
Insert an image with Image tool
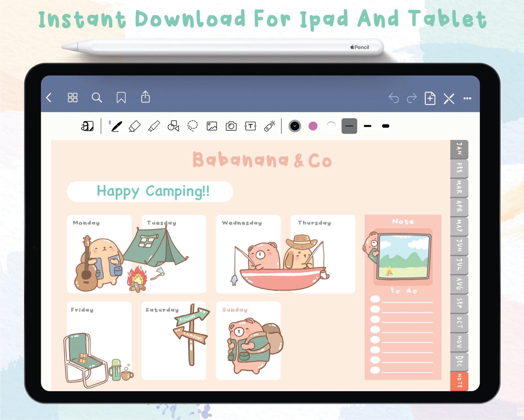coord(212,126)
